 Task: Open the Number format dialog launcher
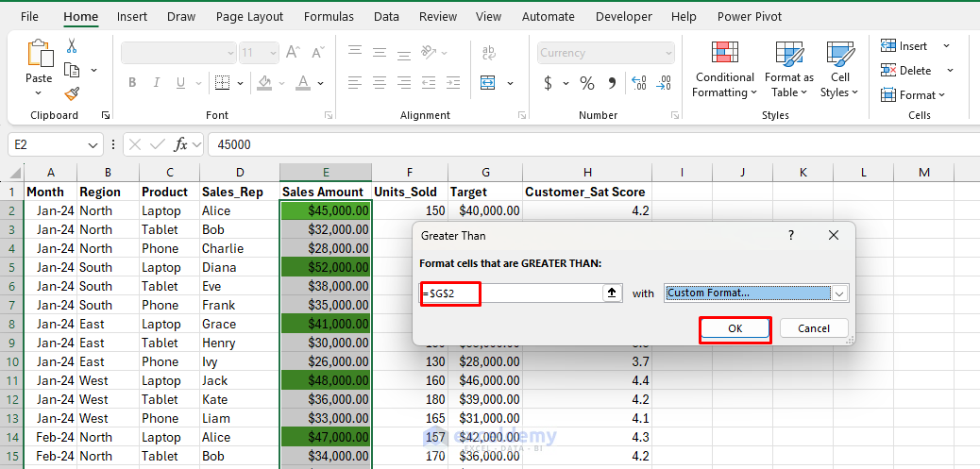coord(674,115)
